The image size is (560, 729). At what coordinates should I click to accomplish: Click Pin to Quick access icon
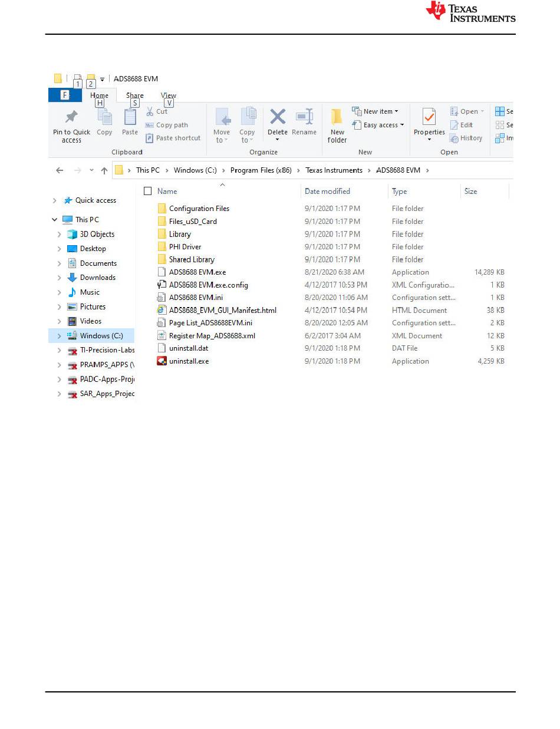(x=71, y=117)
